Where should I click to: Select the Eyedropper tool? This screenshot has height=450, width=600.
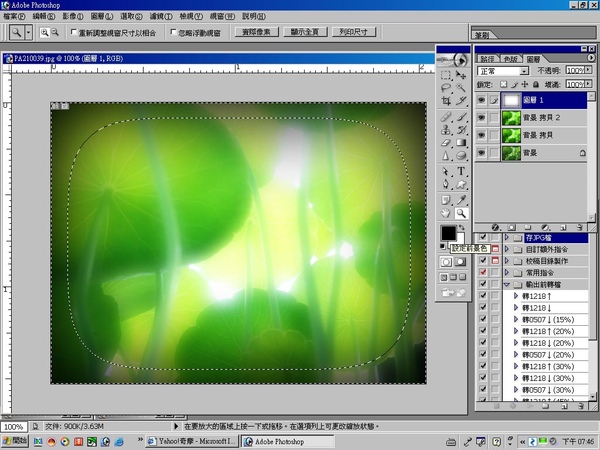[461, 199]
